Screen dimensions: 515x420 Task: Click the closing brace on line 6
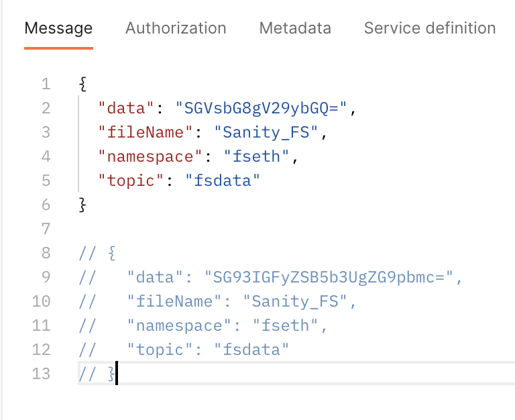[82, 205]
